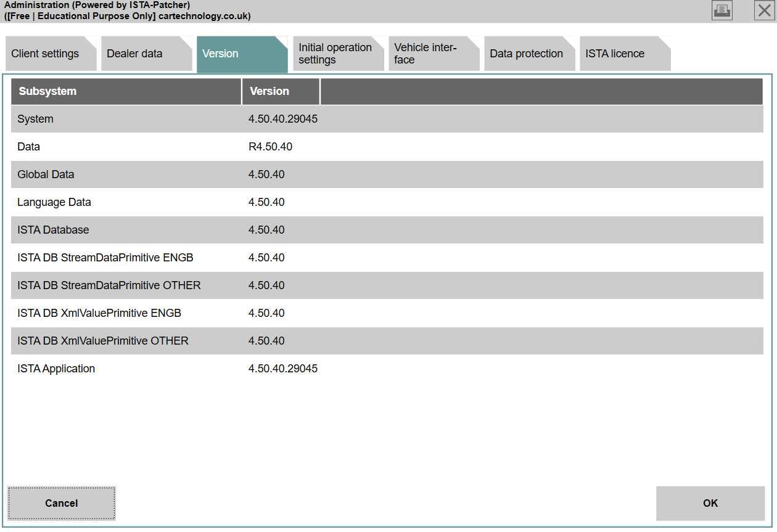Open the Vehicle interface tab
The height and width of the screenshot is (532, 777).
434,54
